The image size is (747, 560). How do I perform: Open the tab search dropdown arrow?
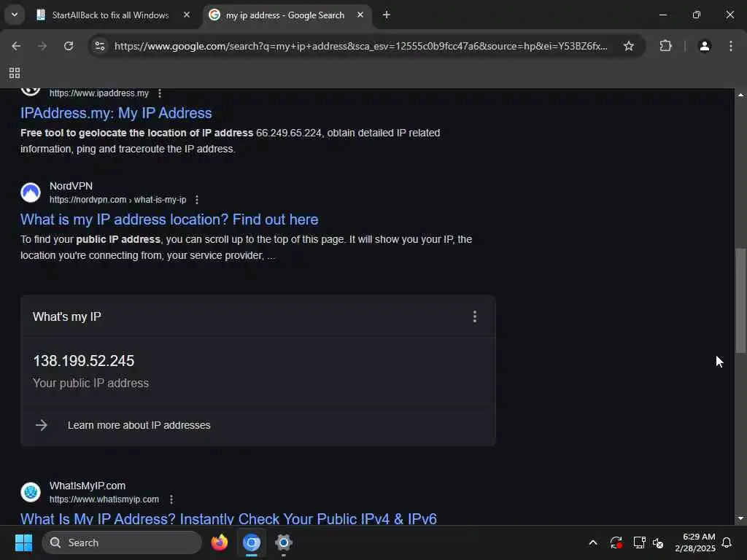[15, 15]
